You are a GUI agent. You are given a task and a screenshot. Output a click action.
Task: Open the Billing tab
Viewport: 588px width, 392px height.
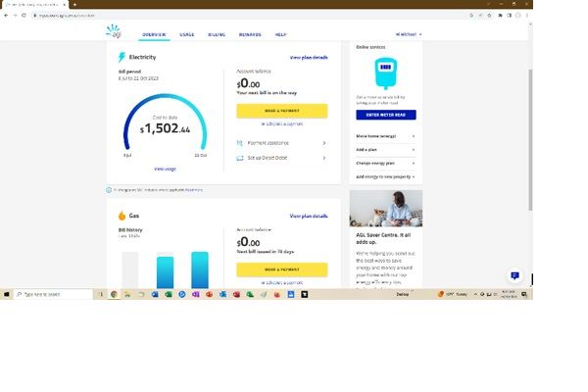point(217,34)
